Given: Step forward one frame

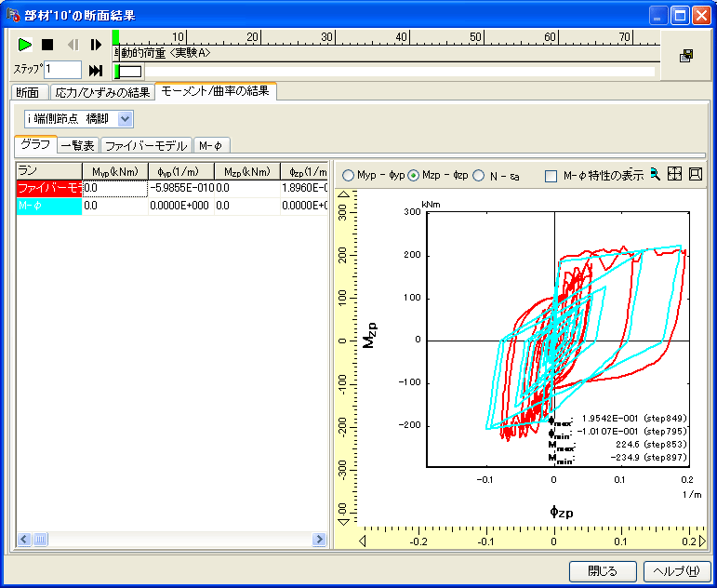Looking at the screenshot, I should (x=96, y=45).
